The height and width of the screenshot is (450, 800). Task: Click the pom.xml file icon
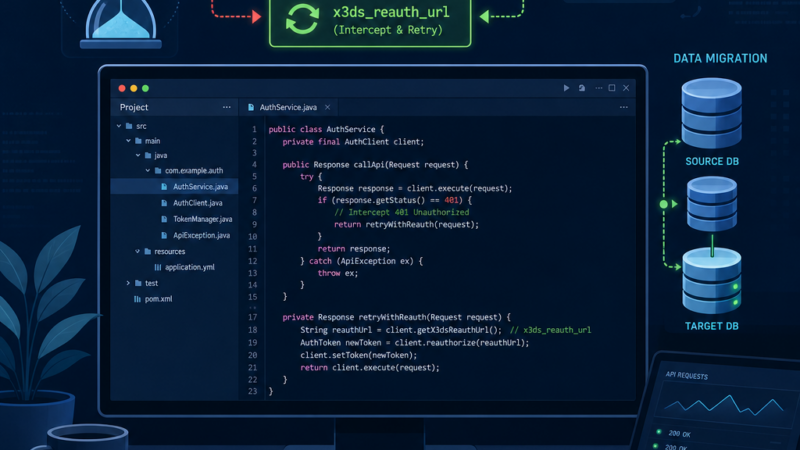point(137,299)
